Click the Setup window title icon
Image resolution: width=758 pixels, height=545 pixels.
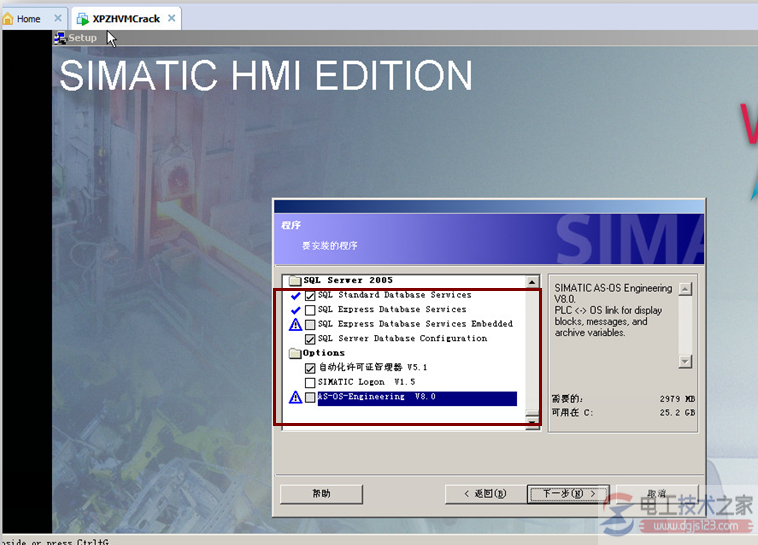[x=60, y=38]
